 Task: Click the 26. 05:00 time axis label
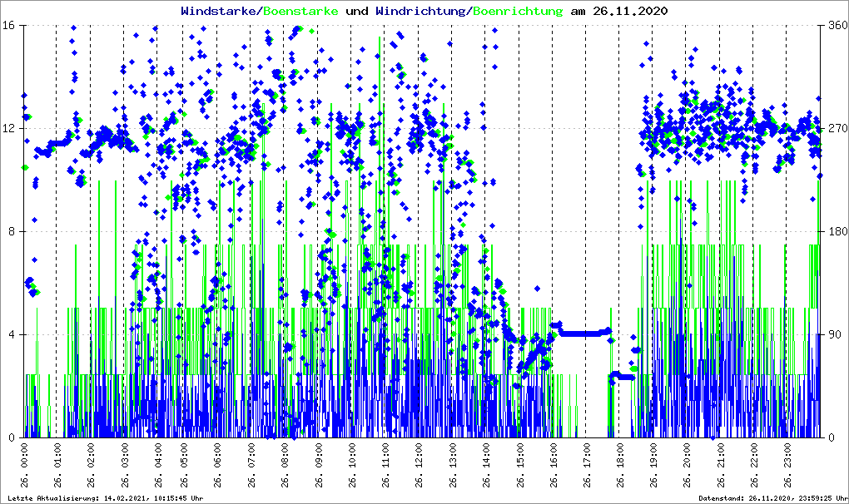coord(184,465)
